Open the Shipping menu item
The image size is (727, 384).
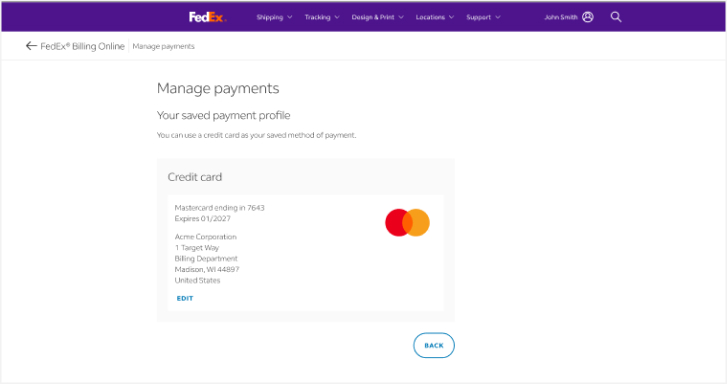[270, 17]
